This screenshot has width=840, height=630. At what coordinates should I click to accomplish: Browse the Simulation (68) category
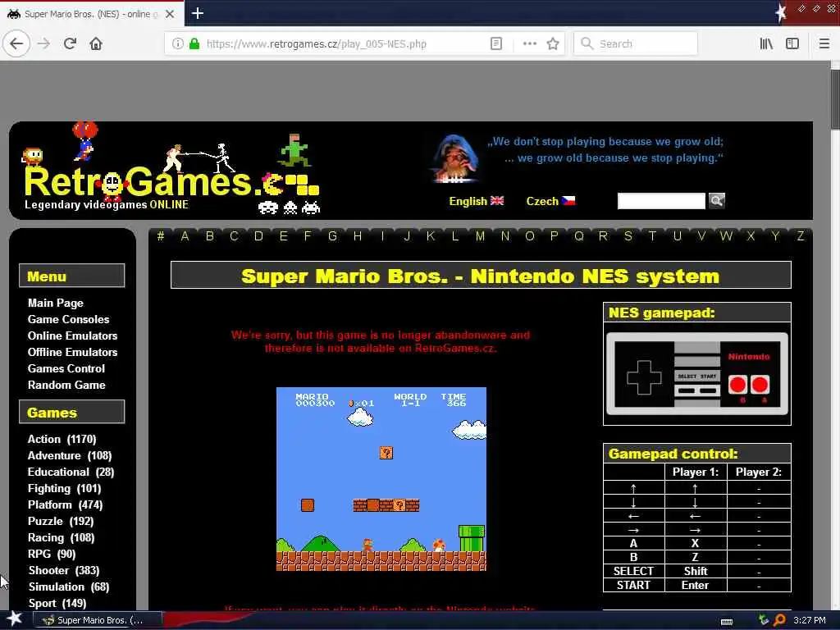pos(69,587)
